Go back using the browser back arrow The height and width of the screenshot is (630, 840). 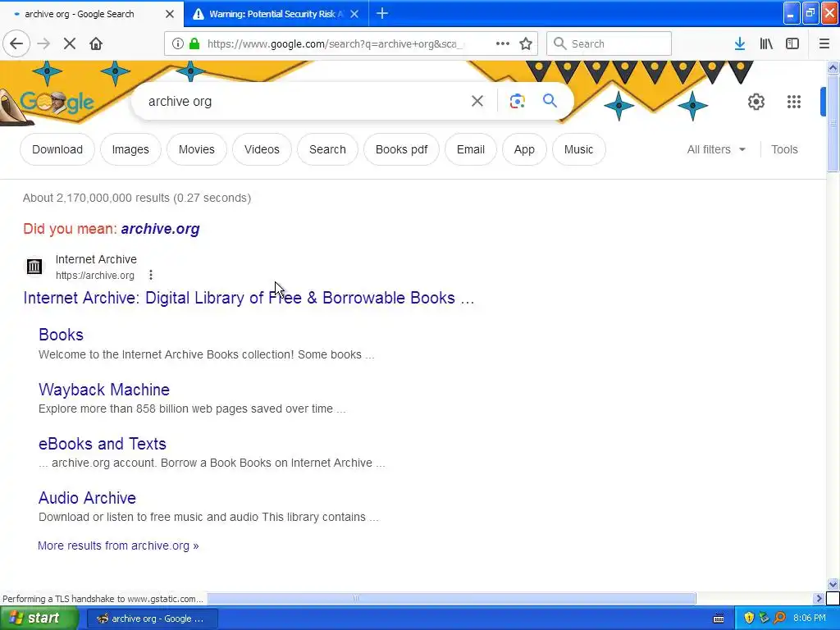click(x=16, y=43)
